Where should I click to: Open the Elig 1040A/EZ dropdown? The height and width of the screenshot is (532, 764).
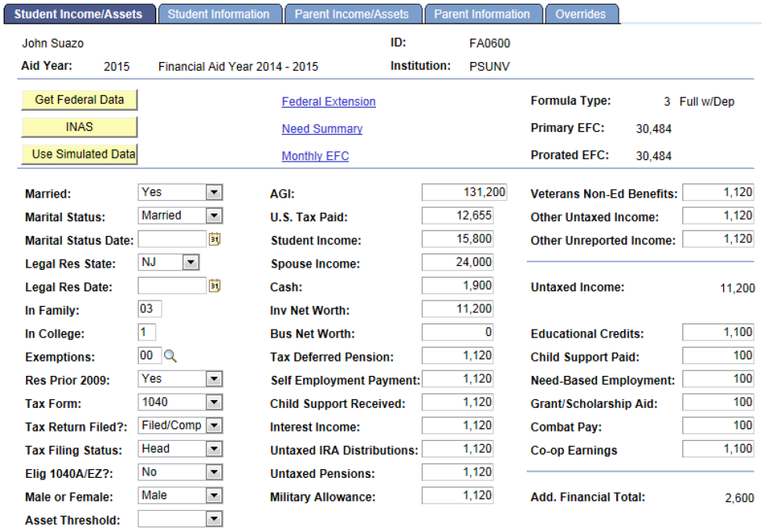213,472
